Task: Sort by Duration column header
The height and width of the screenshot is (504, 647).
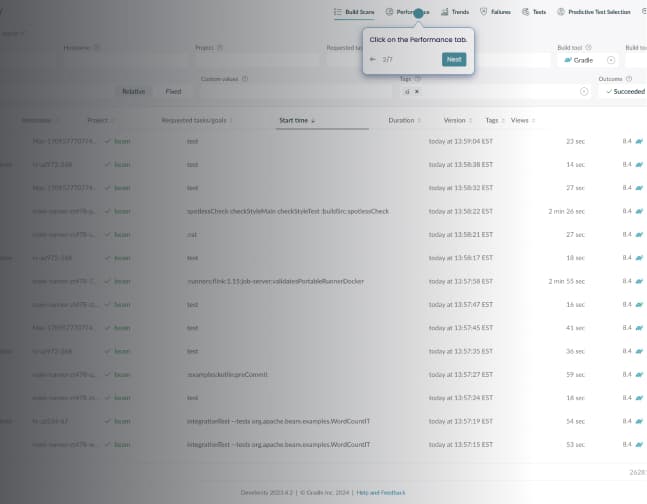Action: [x=402, y=120]
